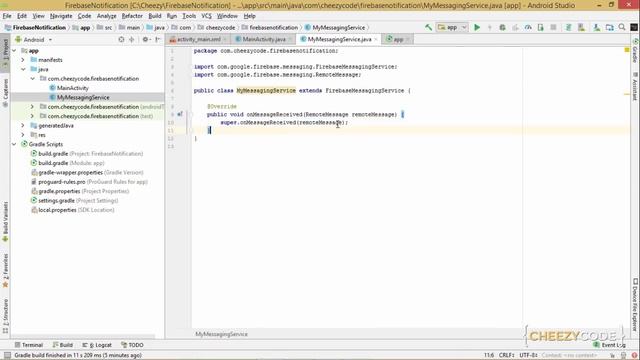Screen dimensions: 640x360
Task: Click the UTF-8 encoding status entry
Action: pos(528,355)
